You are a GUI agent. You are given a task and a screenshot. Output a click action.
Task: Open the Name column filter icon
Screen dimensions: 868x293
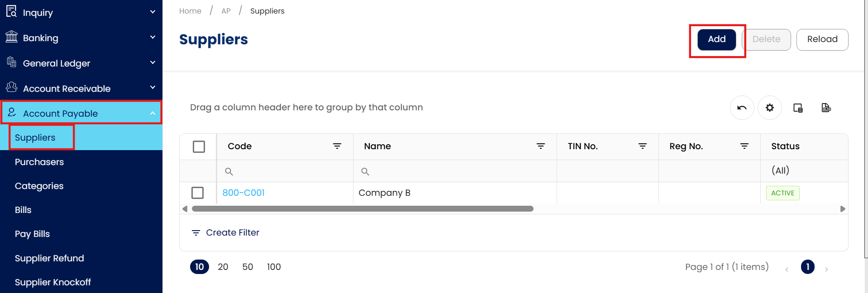tap(541, 146)
